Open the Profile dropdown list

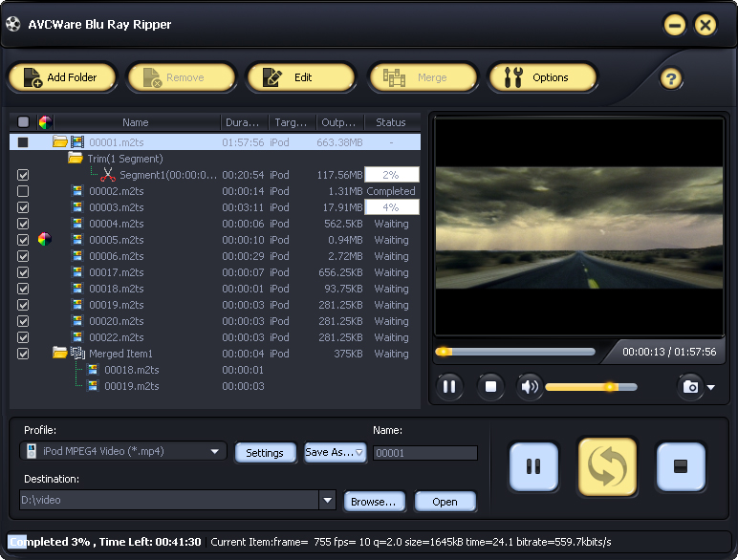pos(215,451)
